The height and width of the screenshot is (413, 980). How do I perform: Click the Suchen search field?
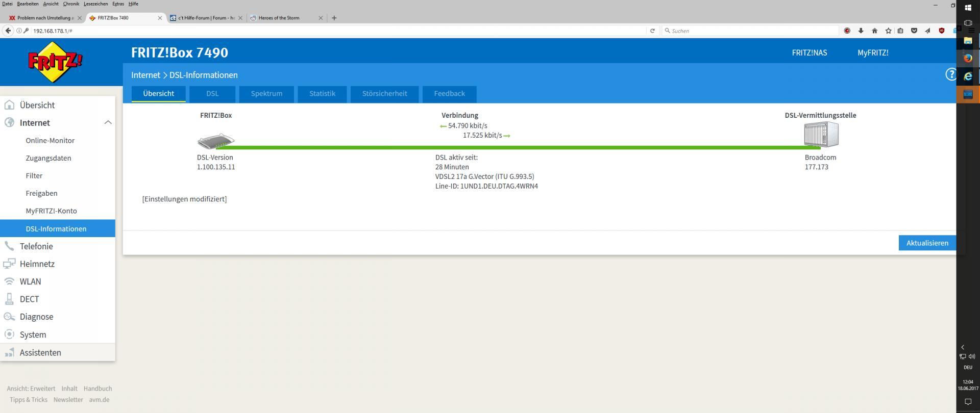coord(750,31)
